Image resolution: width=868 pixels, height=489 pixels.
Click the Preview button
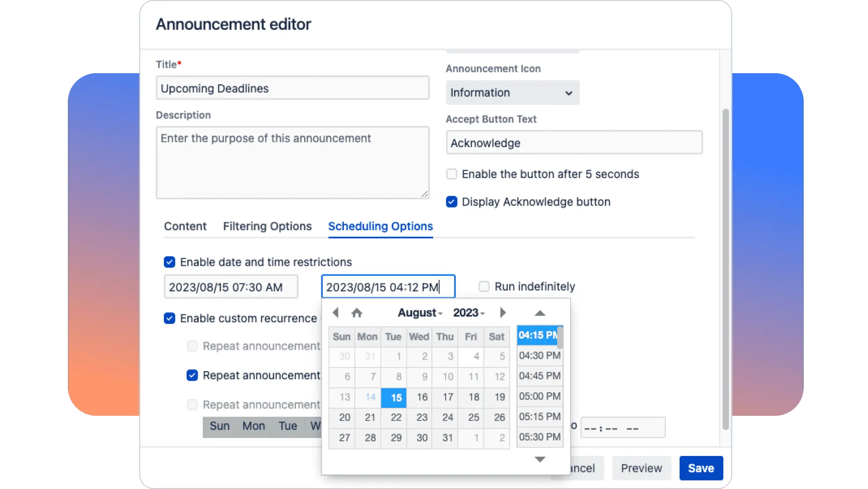tap(641, 468)
